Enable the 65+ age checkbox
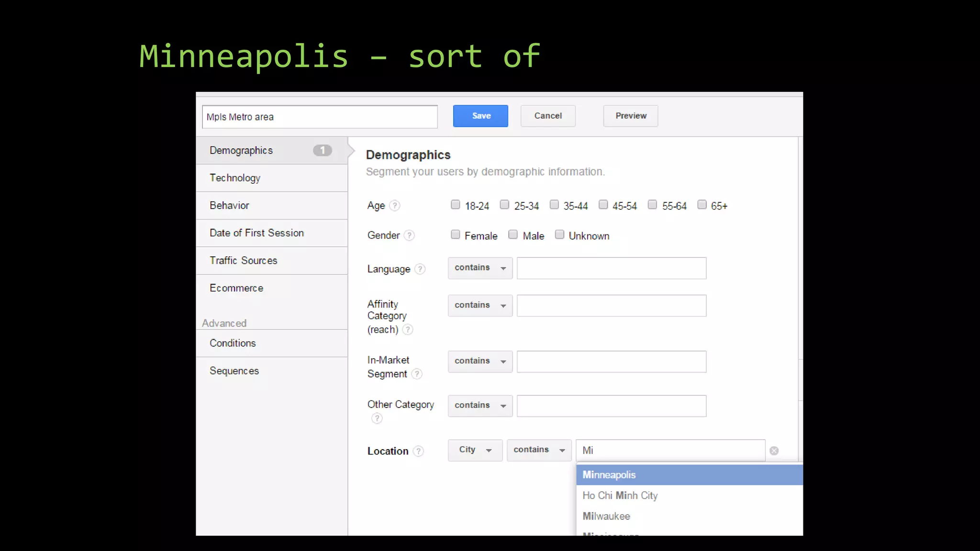The image size is (980, 551). coord(702,205)
